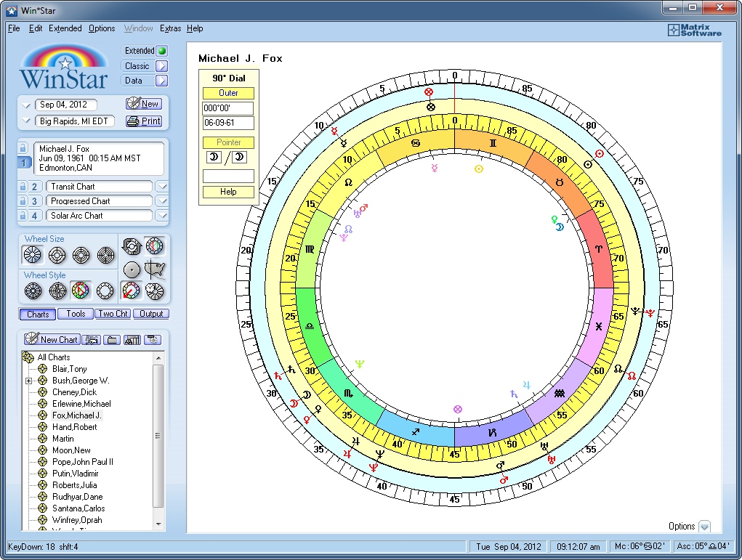Click lock icon beside Progressed Chart
This screenshot has height=560, width=742.
tap(23, 201)
